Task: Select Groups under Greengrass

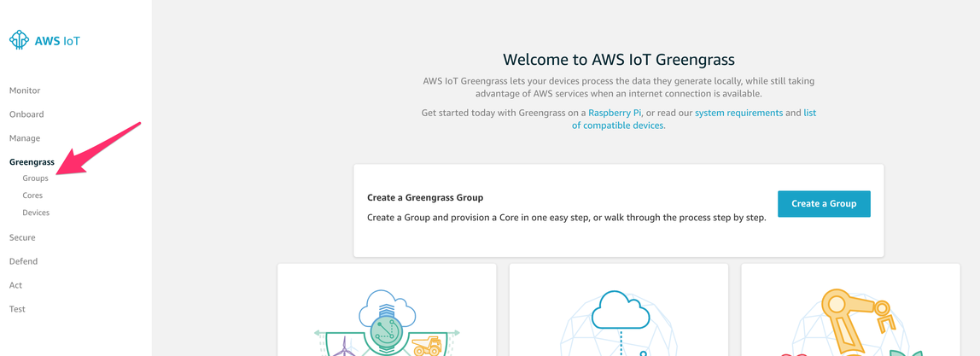Action: [36, 178]
